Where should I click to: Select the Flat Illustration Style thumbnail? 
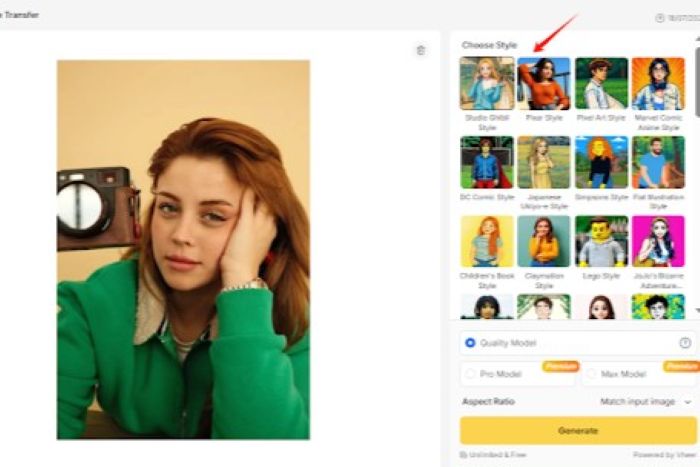658,162
